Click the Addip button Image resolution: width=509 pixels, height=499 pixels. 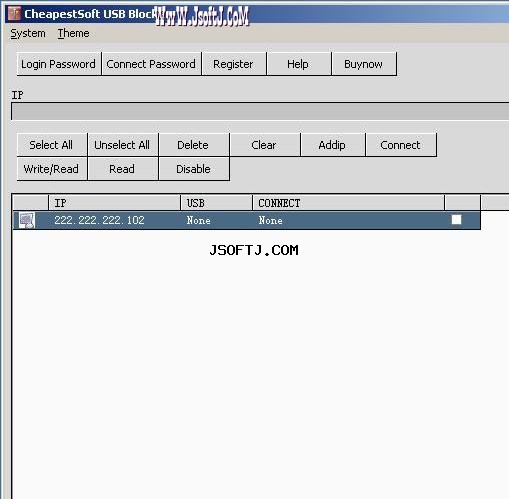click(333, 145)
